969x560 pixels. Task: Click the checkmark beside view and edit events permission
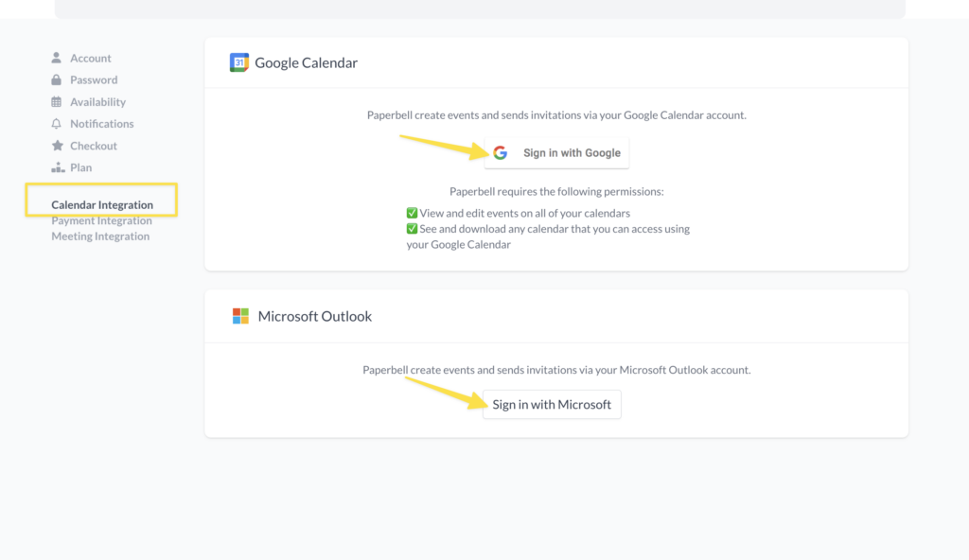click(x=413, y=213)
